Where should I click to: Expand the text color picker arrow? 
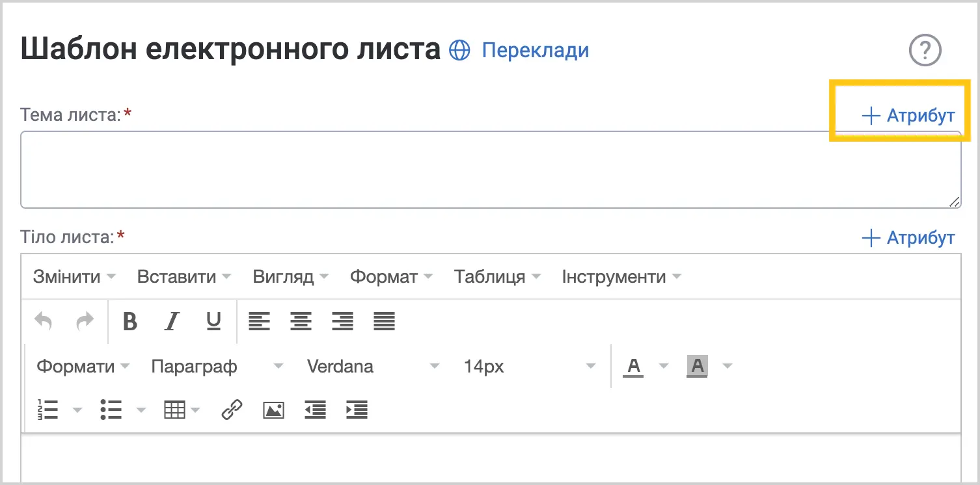[x=664, y=367]
